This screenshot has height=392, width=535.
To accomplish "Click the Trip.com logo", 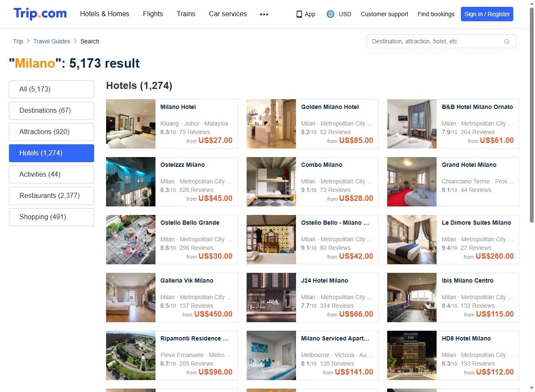I will (40, 14).
